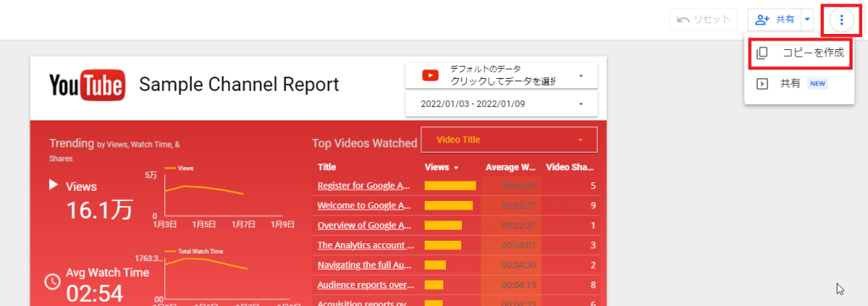The width and height of the screenshot is (868, 306).
Task: Click the Views 16.1万 scorecard value
Action: (100, 210)
